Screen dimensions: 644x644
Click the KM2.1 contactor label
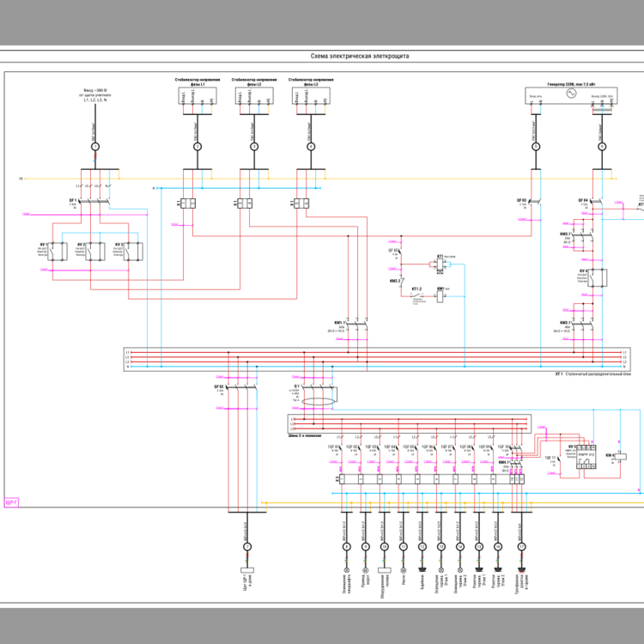pos(565,323)
